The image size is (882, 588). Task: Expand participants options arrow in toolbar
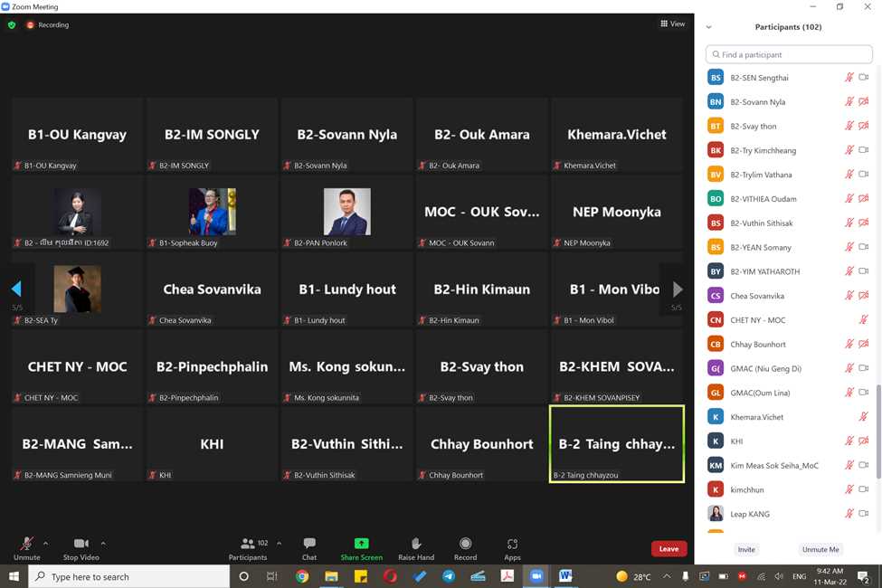coord(279,544)
